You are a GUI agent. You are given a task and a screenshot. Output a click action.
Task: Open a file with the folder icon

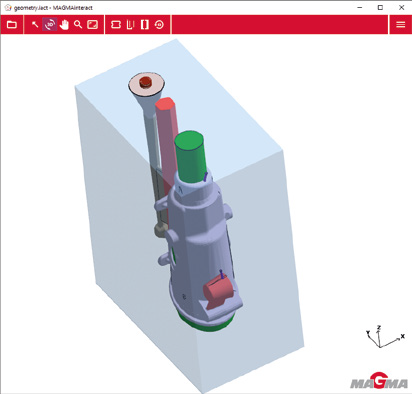coord(12,25)
